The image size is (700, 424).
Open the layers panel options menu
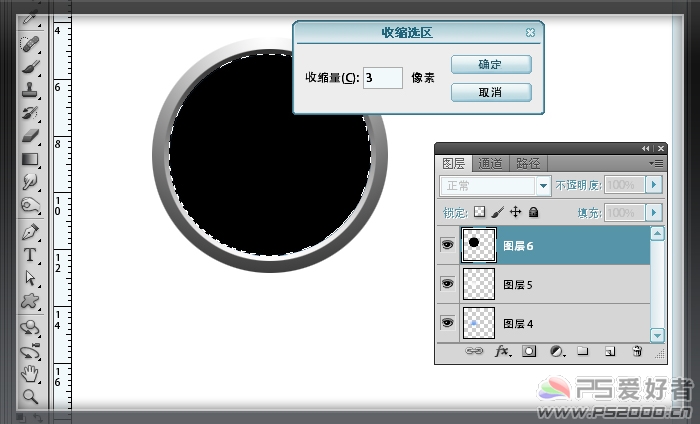656,164
